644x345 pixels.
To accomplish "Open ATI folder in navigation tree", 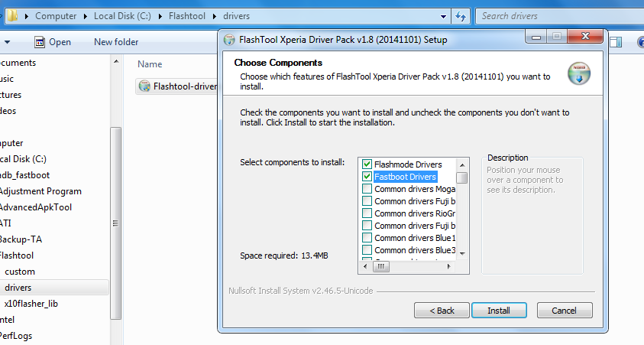I will point(6,223).
